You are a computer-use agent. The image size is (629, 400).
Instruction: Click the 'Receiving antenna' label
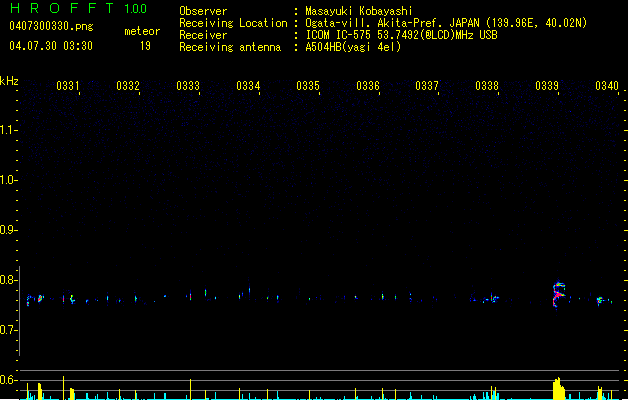[230, 47]
